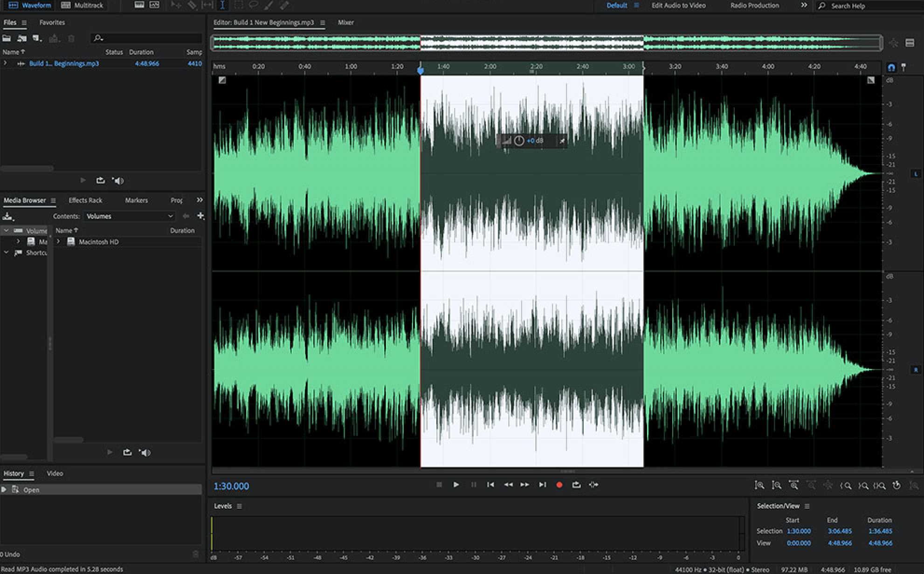Click the Radio Production workspace
This screenshot has height=574, width=924.
tap(754, 5)
